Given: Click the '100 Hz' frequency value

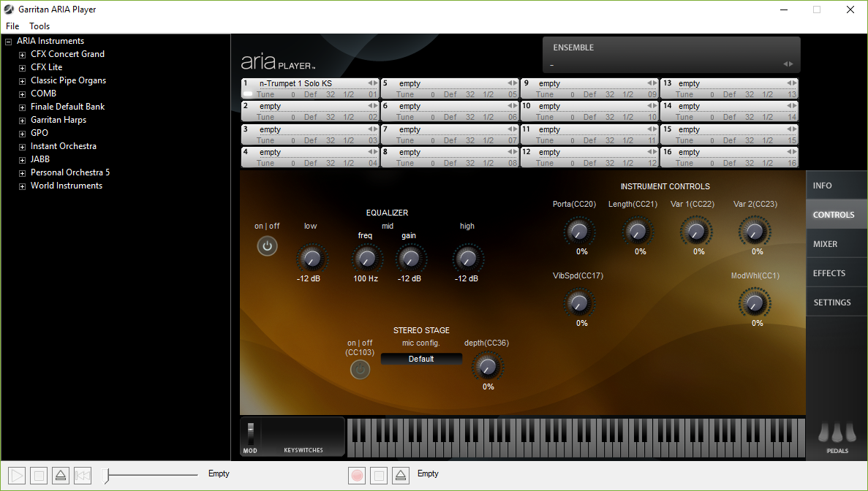Looking at the screenshot, I should pyautogui.click(x=366, y=278).
